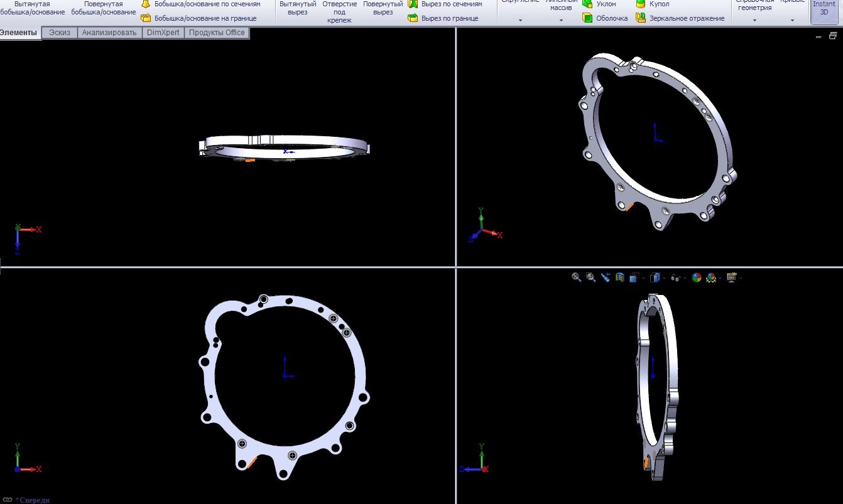Click the Купол (dome) tool
The height and width of the screenshot is (504, 843).
pyautogui.click(x=653, y=4)
